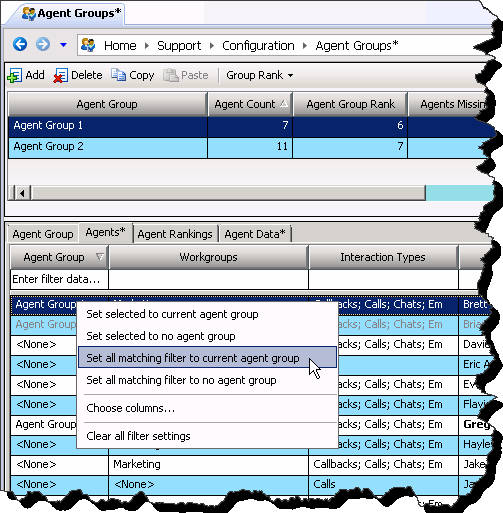Image resolution: width=503 pixels, height=513 pixels.
Task: Click the Enter filter data field
Action: [59, 279]
